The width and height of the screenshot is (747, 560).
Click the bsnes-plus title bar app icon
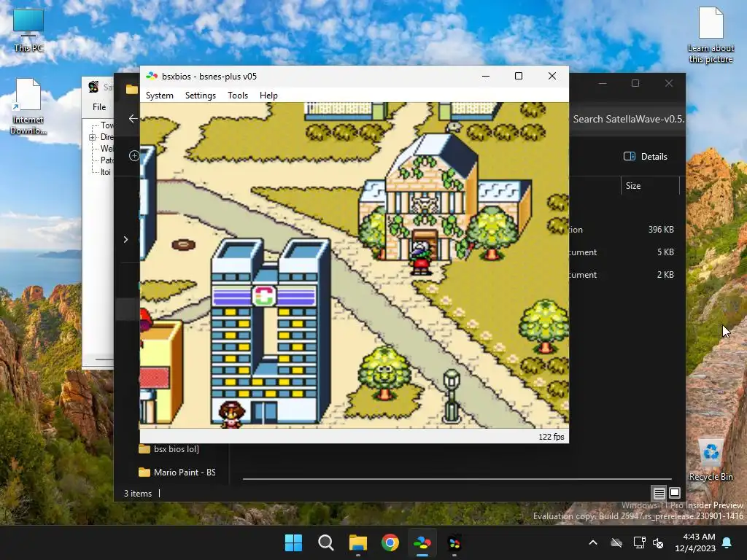(152, 76)
